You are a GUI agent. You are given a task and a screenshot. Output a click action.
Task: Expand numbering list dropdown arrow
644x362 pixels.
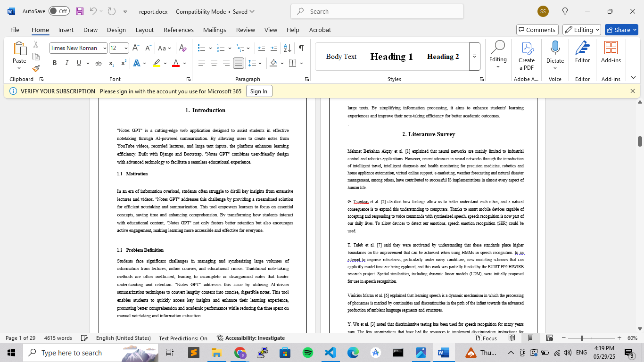230,48
